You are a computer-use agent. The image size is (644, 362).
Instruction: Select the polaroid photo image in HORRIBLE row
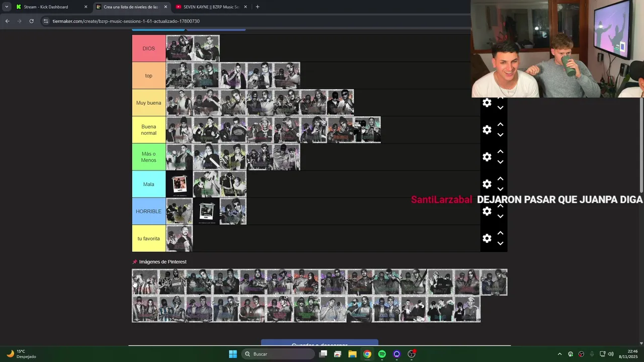tap(206, 211)
